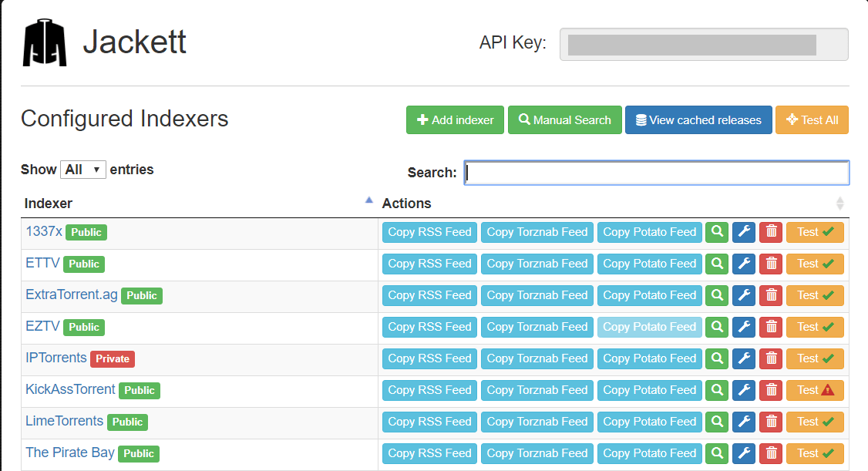Open 1337x configuration wrench icon
868x471 pixels.
pos(744,232)
